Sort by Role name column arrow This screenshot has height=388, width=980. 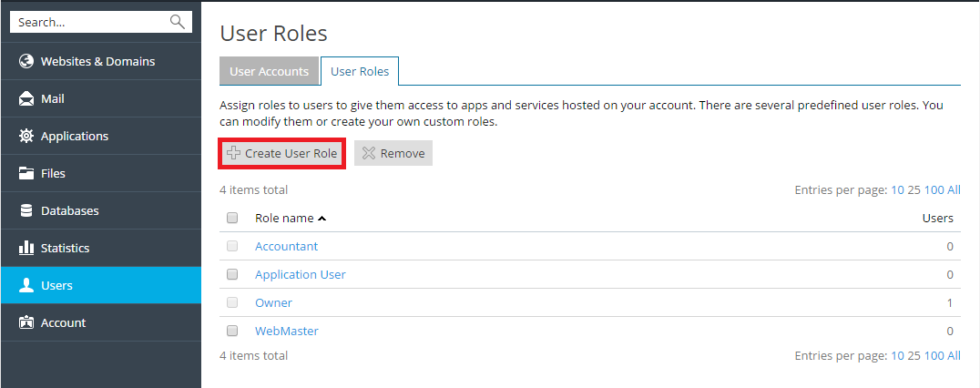tap(322, 219)
